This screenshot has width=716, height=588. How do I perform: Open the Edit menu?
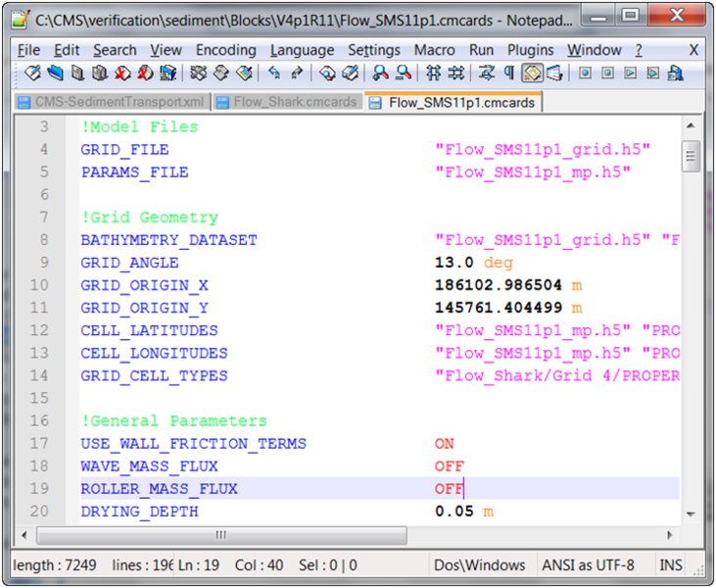[x=67, y=50]
